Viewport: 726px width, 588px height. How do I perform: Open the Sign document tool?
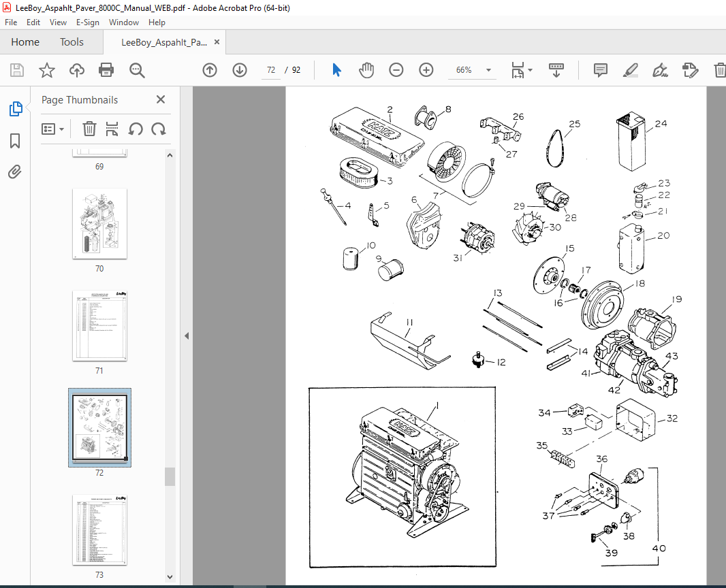pyautogui.click(x=660, y=70)
